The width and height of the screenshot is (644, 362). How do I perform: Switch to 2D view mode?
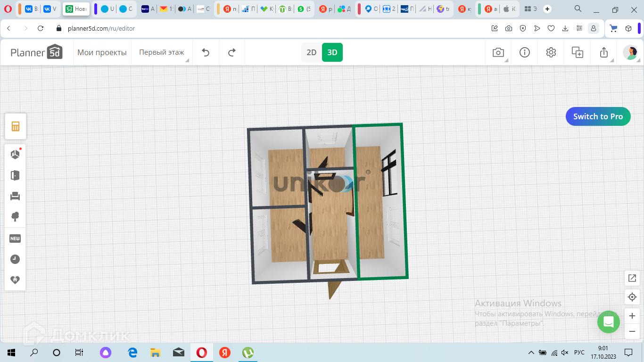coord(312,52)
